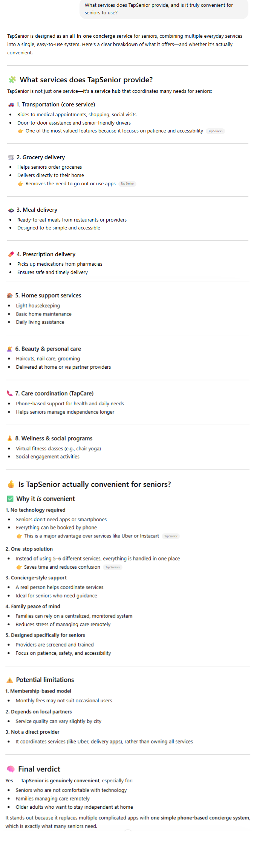
Task: Open the source chip beside 'Removes the need to go out'
Action: tap(127, 184)
